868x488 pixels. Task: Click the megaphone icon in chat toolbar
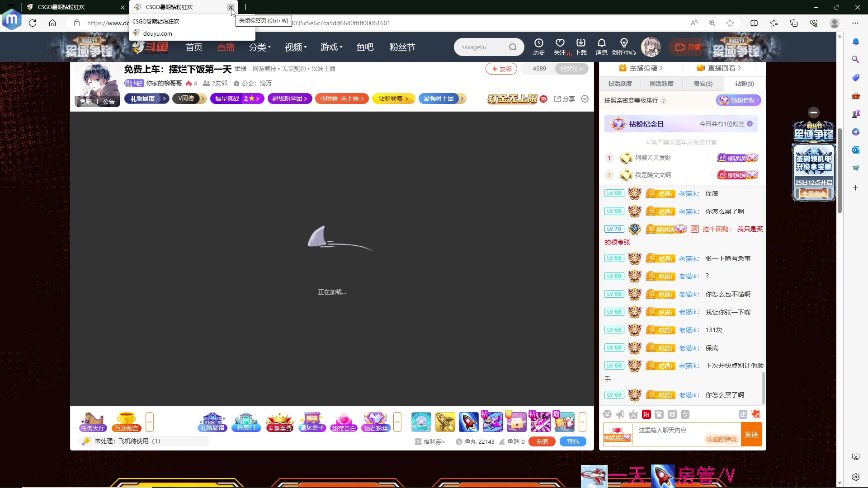(x=620, y=414)
